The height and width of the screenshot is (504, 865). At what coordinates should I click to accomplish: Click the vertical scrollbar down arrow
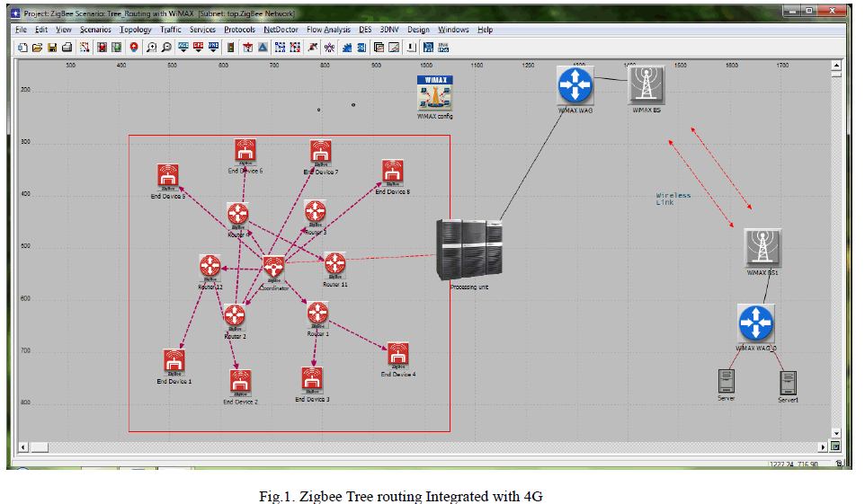835,432
